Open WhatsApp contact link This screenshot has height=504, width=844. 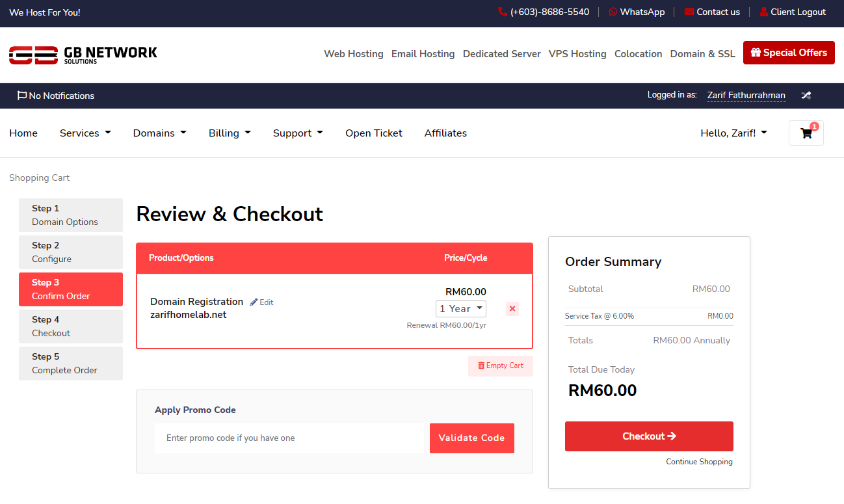(636, 12)
